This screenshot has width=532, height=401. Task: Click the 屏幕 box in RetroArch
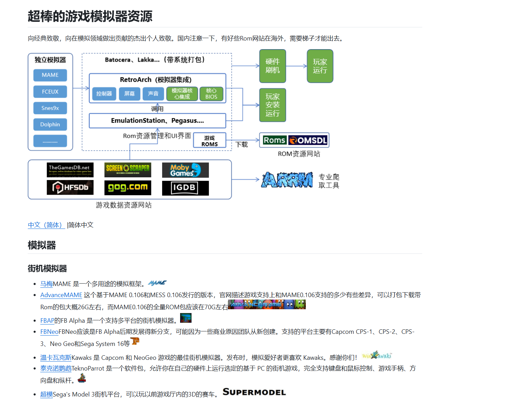pos(130,94)
